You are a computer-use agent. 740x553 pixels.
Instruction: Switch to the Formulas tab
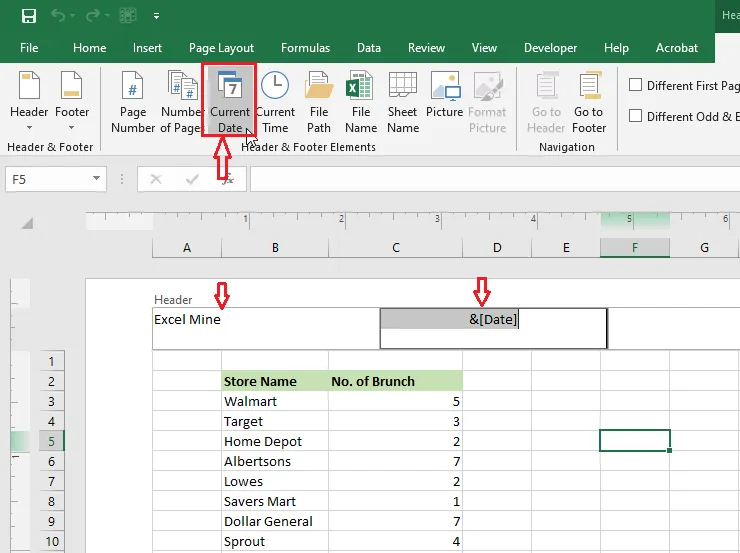[x=305, y=48]
